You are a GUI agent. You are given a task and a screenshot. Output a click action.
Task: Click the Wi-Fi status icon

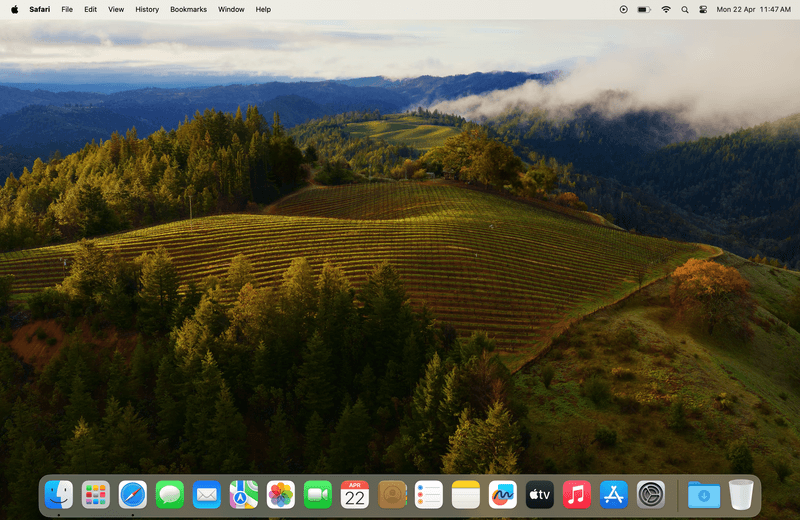(x=666, y=9)
